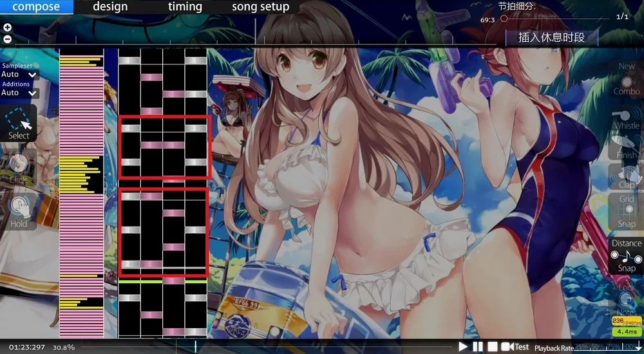Toggle Lock Notes
Viewport: 644px width, 354px height.
pos(627,299)
